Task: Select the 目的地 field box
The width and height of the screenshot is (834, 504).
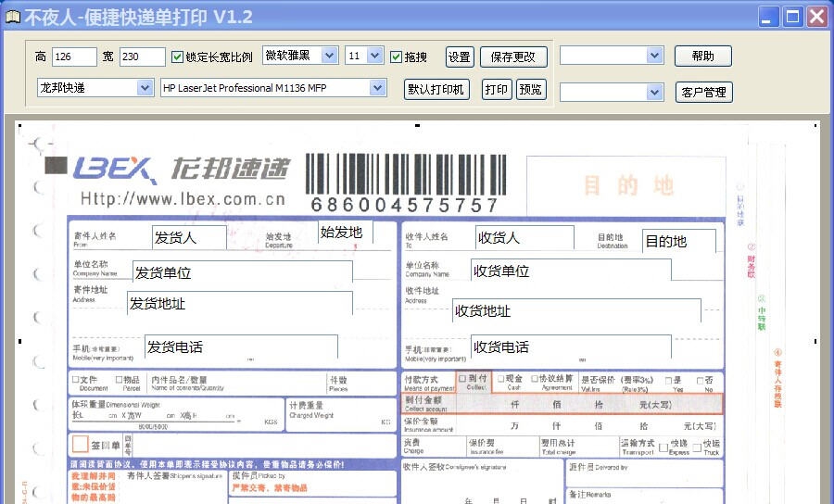Action: coord(679,242)
